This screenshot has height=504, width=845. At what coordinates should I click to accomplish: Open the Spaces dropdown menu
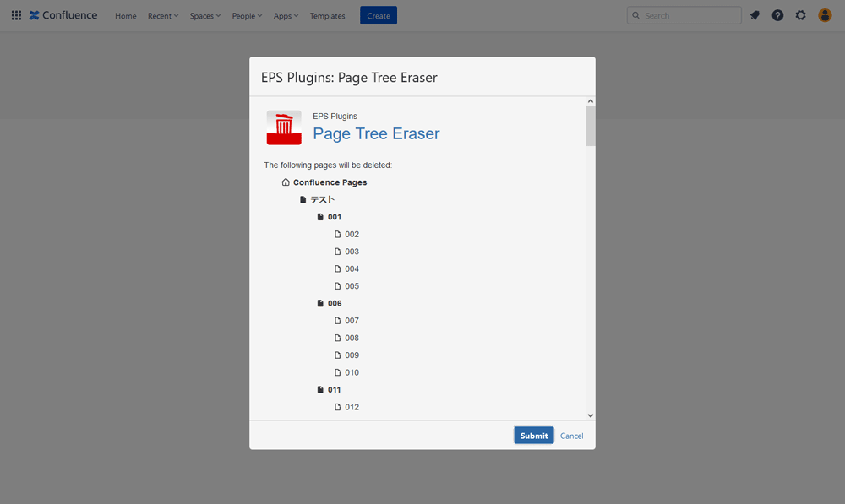pos(204,15)
